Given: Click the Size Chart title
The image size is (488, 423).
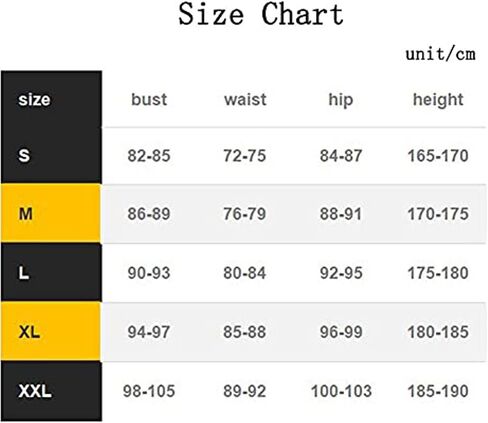Looking at the screenshot, I should [x=261, y=14].
